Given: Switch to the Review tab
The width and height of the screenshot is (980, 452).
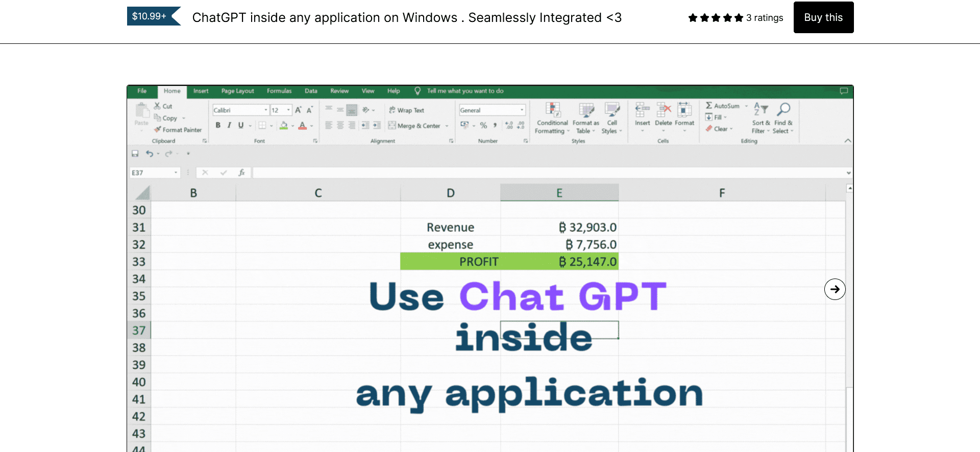Looking at the screenshot, I should pyautogui.click(x=339, y=91).
